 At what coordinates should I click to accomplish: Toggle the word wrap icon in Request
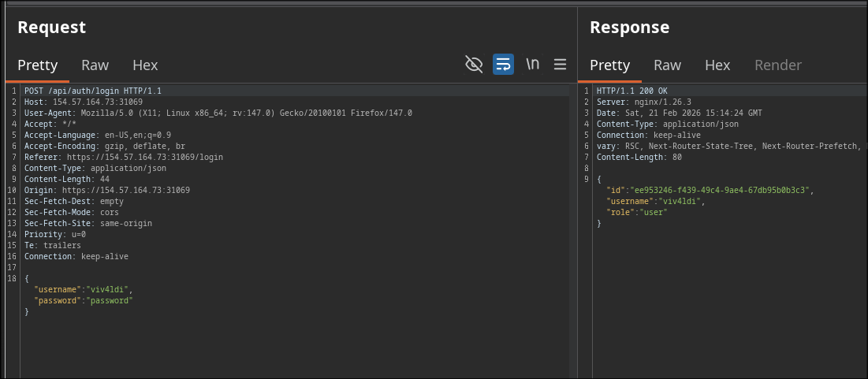(503, 65)
